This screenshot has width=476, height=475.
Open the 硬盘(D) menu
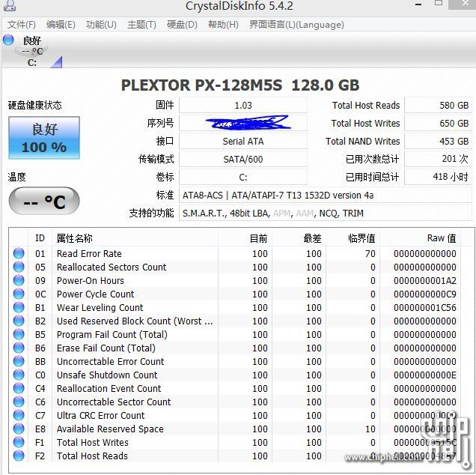(x=182, y=25)
